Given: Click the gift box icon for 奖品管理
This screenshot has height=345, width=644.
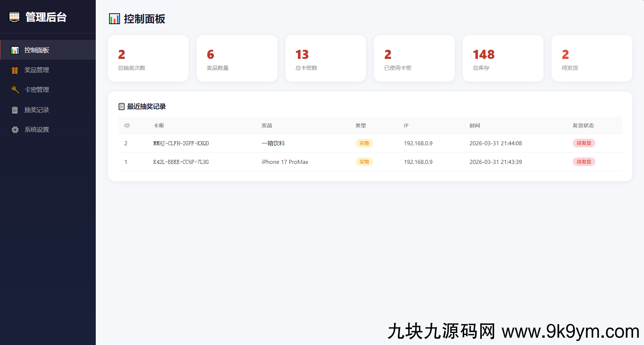Looking at the screenshot, I should click(x=15, y=70).
